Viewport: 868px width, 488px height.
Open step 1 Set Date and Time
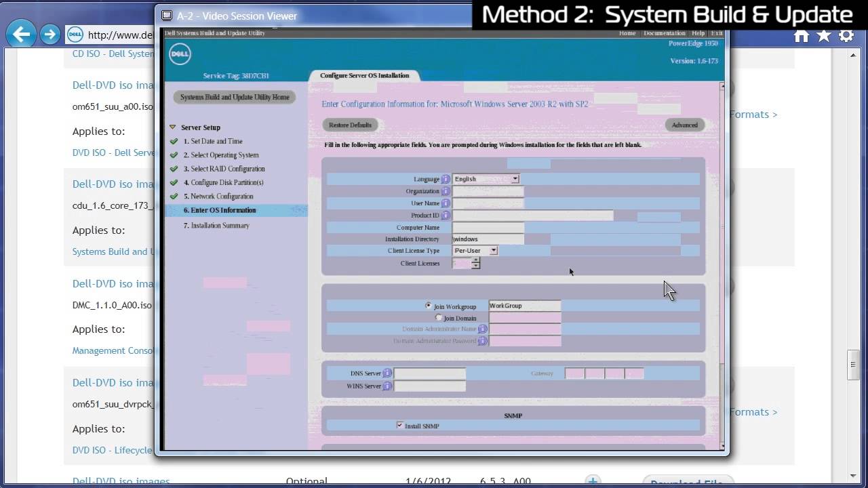pos(213,141)
